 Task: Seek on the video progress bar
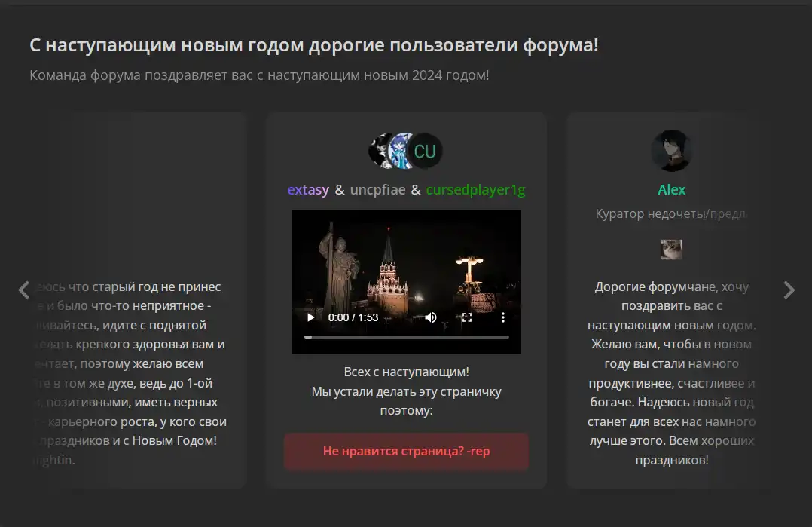(x=407, y=337)
